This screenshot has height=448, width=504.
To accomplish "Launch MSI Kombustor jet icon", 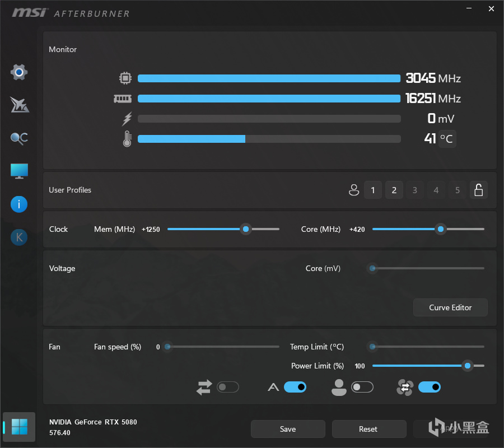I will coord(19,105).
